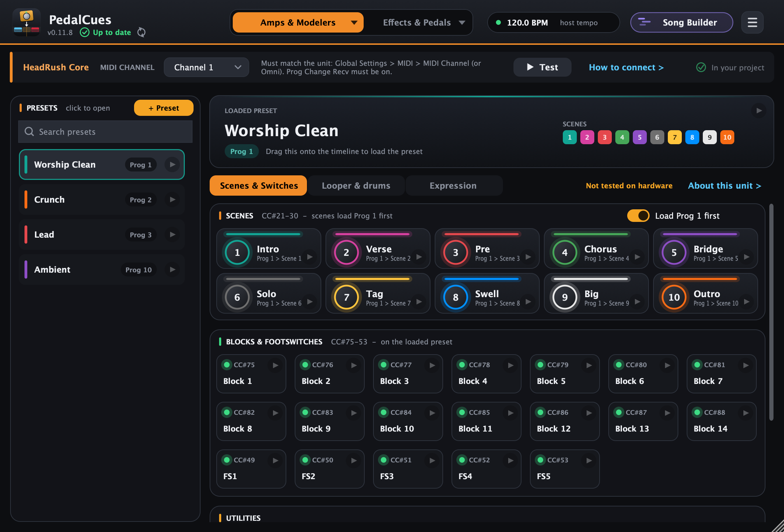Image resolution: width=784 pixels, height=532 pixels.
Task: Click the right panel vertical scrollbar
Action: pos(771,312)
